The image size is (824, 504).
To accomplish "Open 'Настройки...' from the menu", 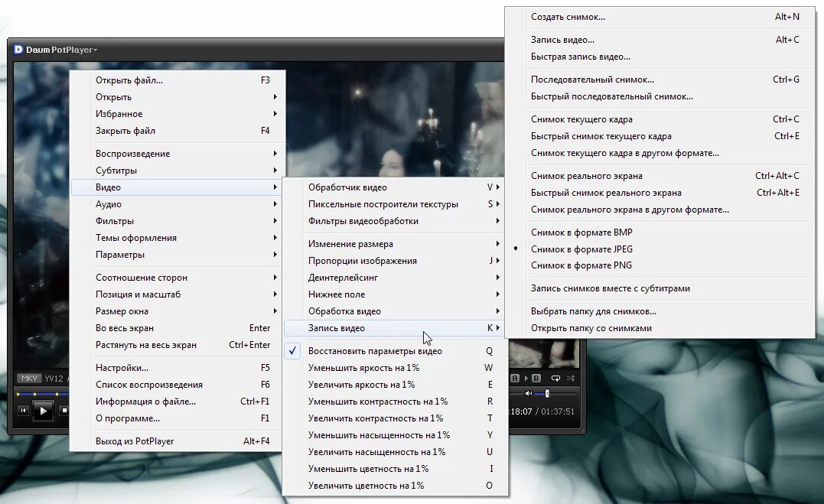I will point(178,368).
